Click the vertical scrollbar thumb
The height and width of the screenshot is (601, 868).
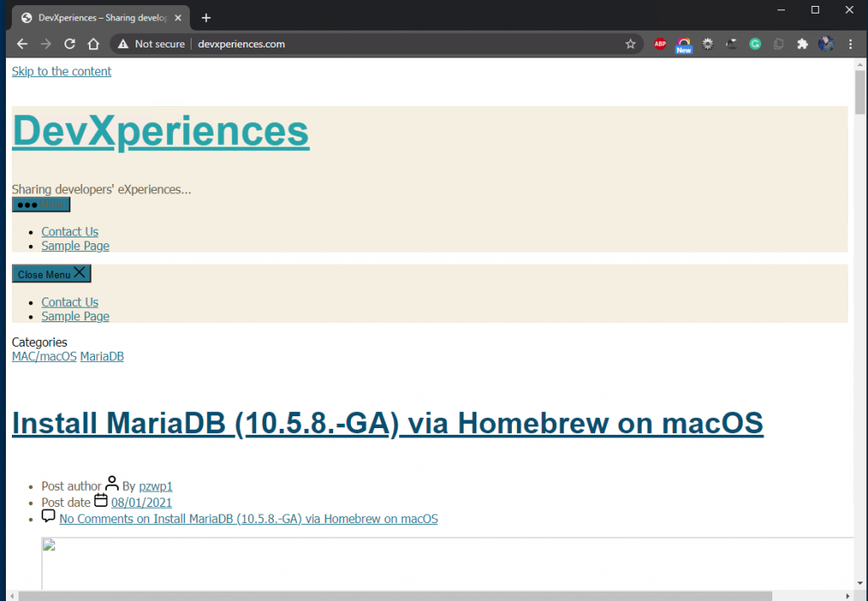860,92
